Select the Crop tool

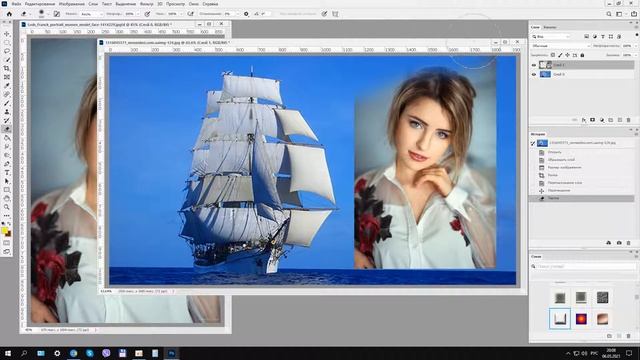(7, 68)
